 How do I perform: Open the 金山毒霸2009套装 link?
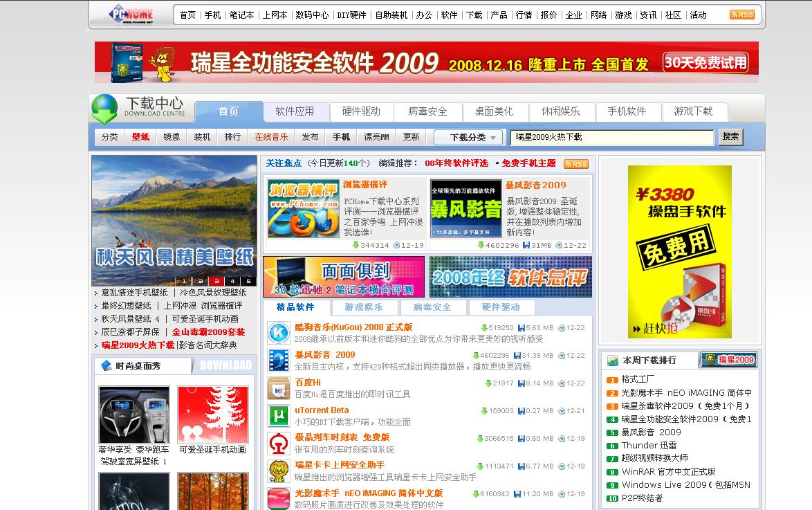pyautogui.click(x=209, y=332)
